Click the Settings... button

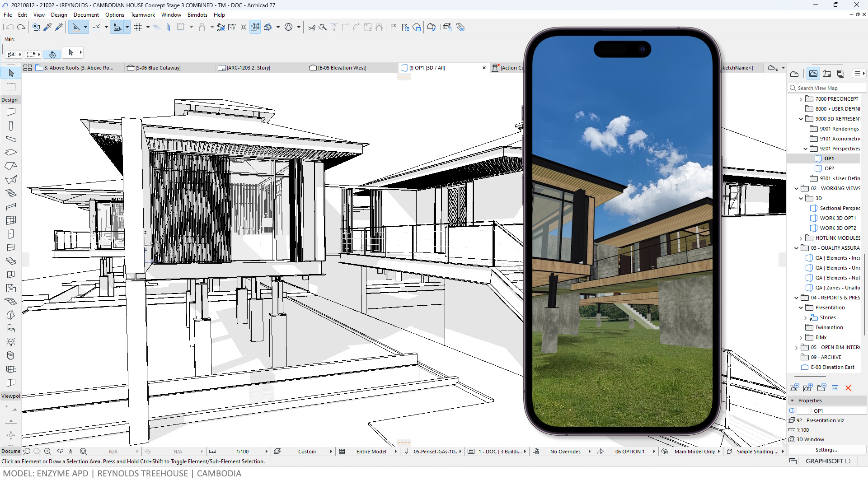(x=826, y=450)
